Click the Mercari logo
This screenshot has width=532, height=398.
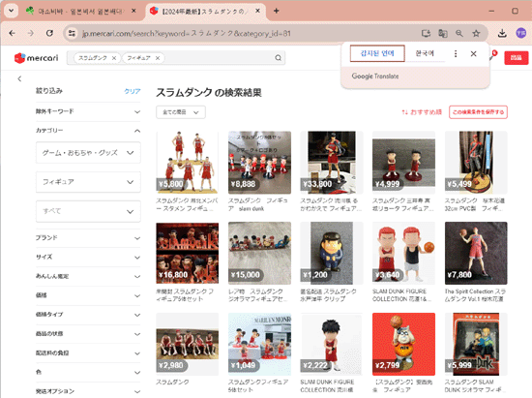coord(36,58)
